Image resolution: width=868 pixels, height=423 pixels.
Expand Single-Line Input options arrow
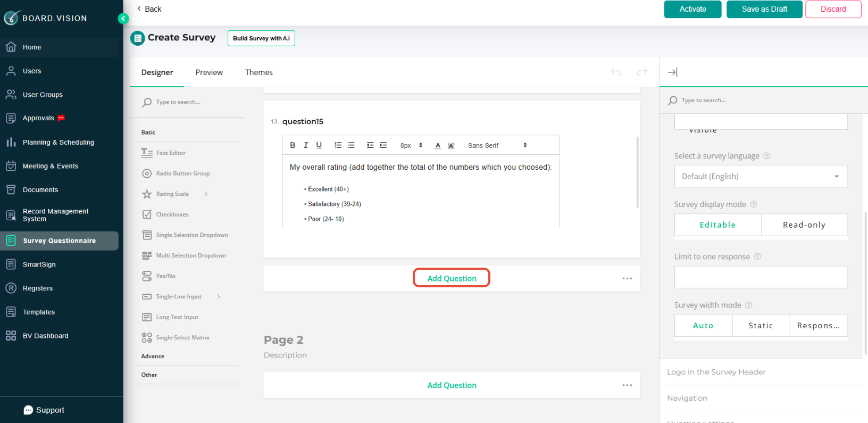click(x=219, y=297)
